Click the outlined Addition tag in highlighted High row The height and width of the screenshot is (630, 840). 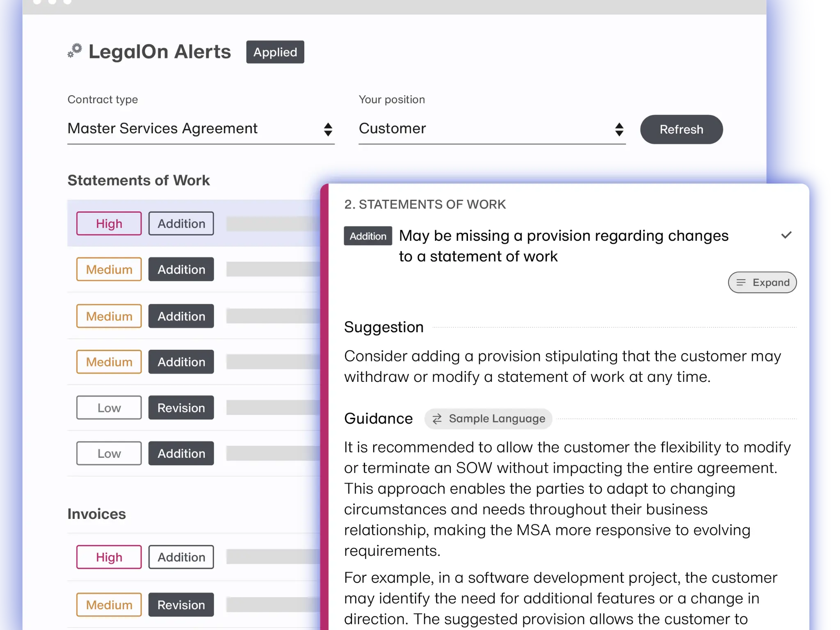coord(181,224)
